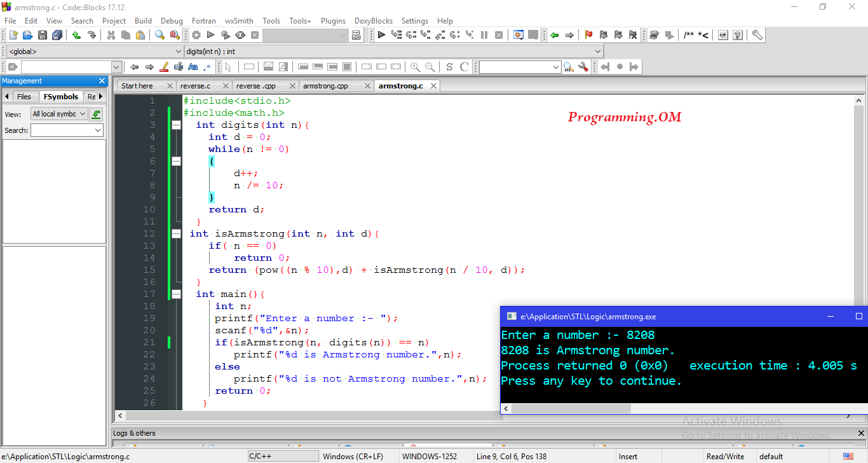Open the Find dialog via the magnifier icon

point(160,35)
